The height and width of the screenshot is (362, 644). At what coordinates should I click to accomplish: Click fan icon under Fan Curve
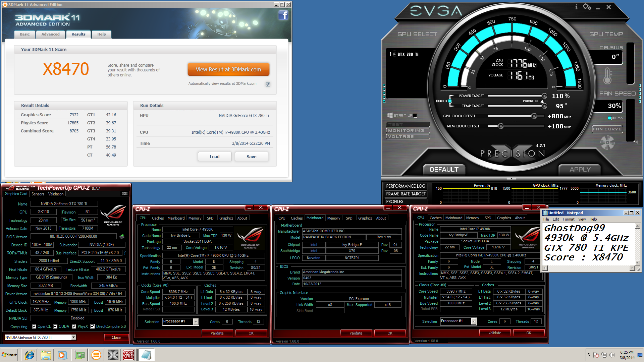click(607, 142)
